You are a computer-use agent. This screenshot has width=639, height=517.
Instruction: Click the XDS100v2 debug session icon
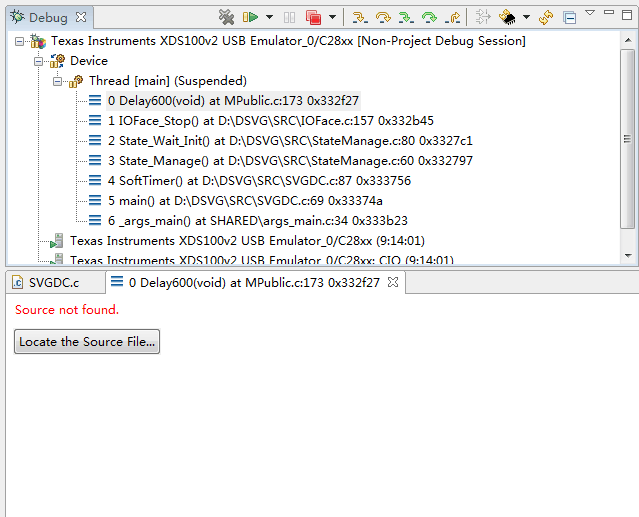(38, 41)
